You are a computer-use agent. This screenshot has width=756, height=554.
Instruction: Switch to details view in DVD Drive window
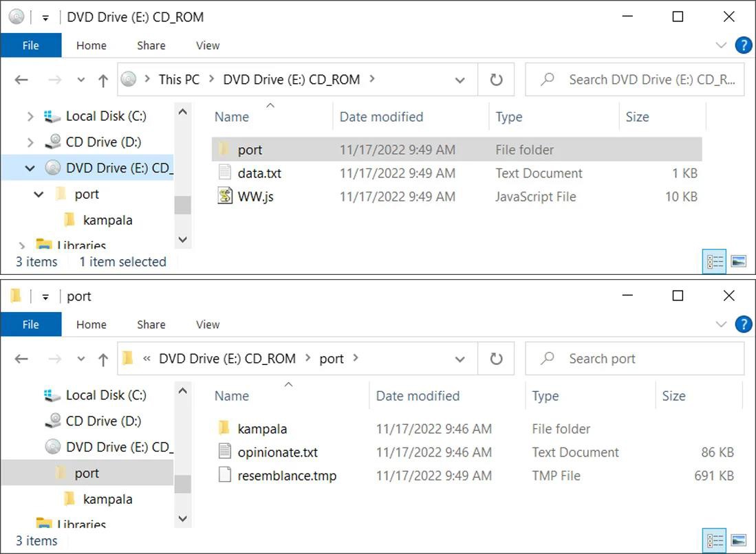715,261
